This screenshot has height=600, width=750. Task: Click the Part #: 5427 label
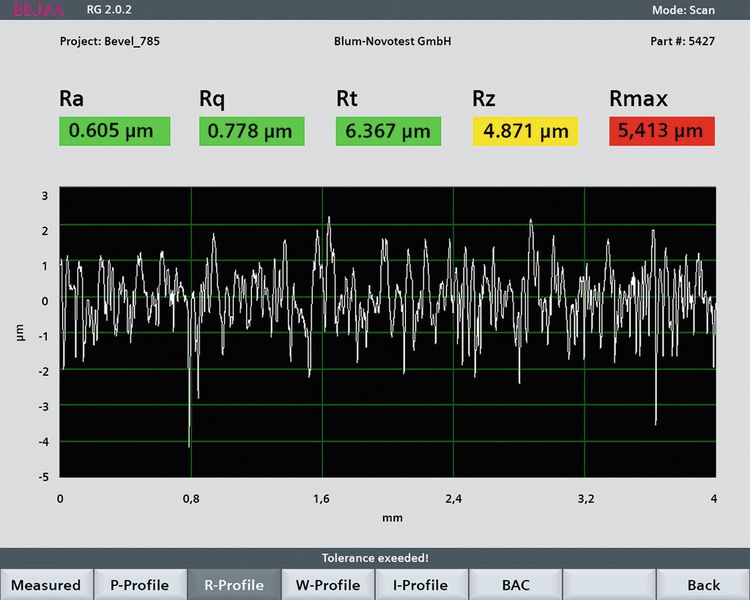(681, 44)
